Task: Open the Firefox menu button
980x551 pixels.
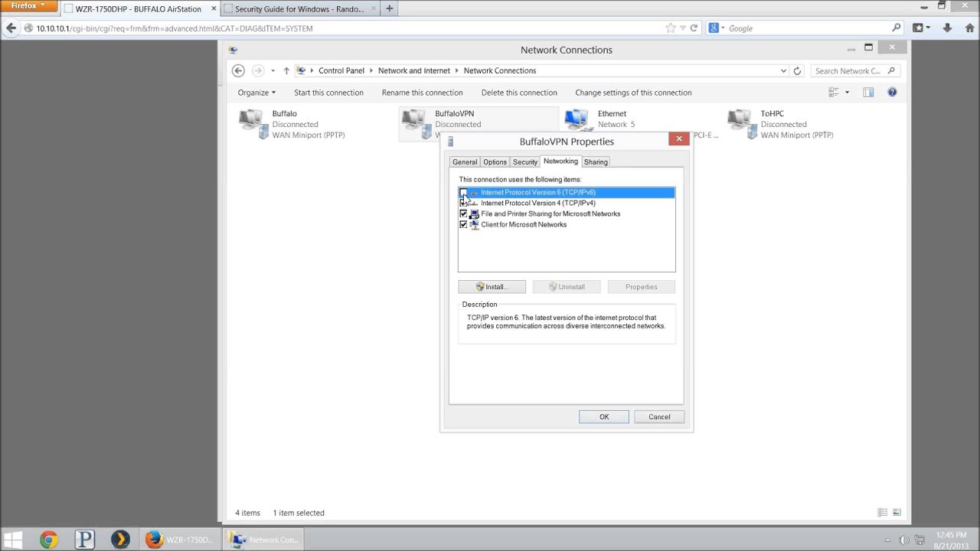Action: tap(28, 5)
